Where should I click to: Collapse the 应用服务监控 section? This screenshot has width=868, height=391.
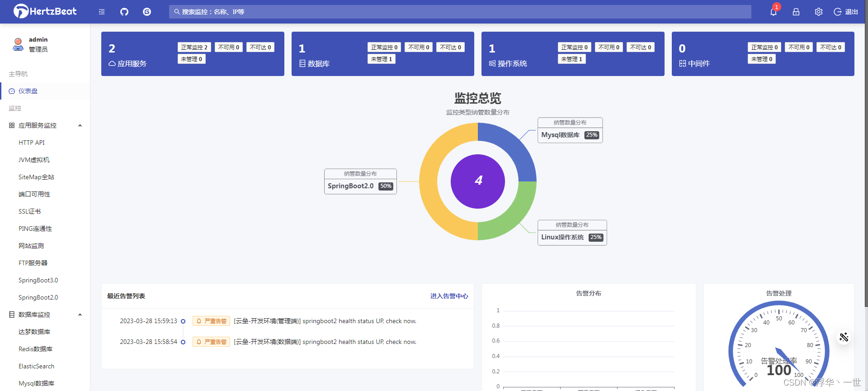(x=80, y=125)
